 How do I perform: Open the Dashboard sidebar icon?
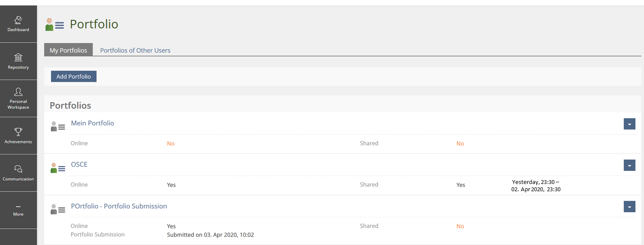[x=18, y=20]
